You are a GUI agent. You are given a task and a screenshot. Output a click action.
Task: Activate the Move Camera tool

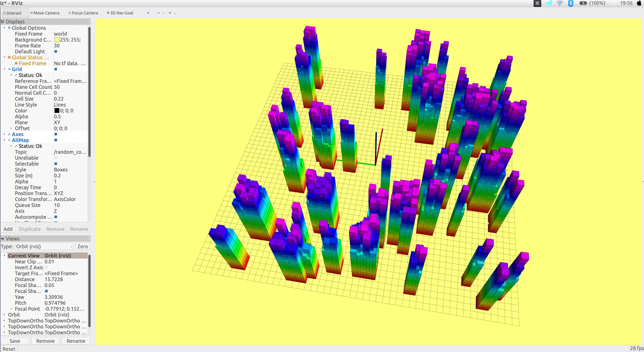coord(45,13)
